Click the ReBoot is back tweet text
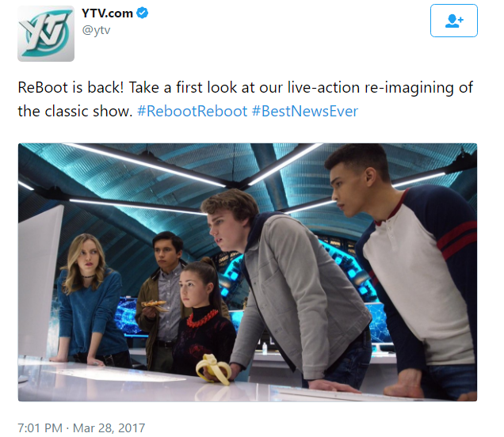This screenshot has height=437, width=504. pos(245,99)
